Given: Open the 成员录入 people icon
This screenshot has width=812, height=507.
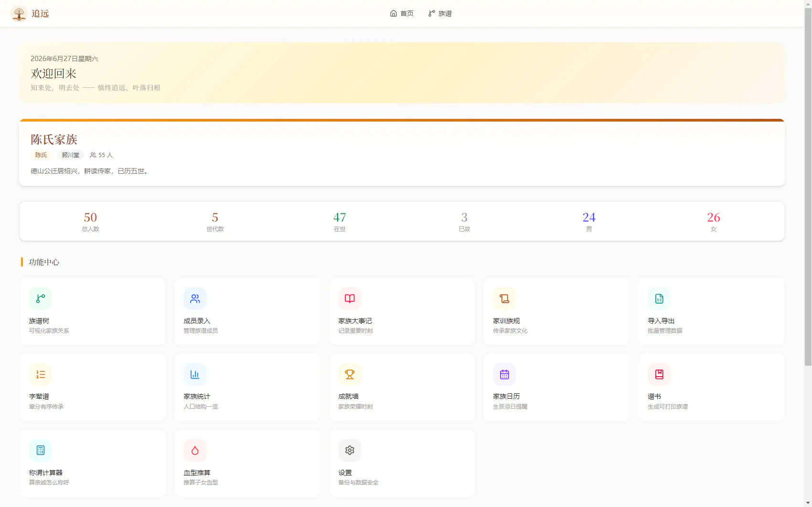Looking at the screenshot, I should click(195, 299).
